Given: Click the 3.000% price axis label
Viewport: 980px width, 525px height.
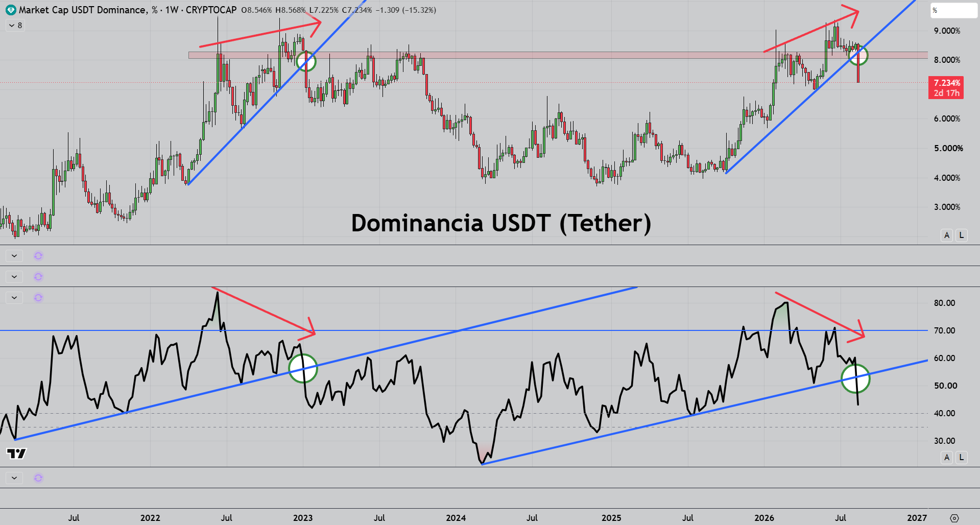Looking at the screenshot, I should point(947,207).
